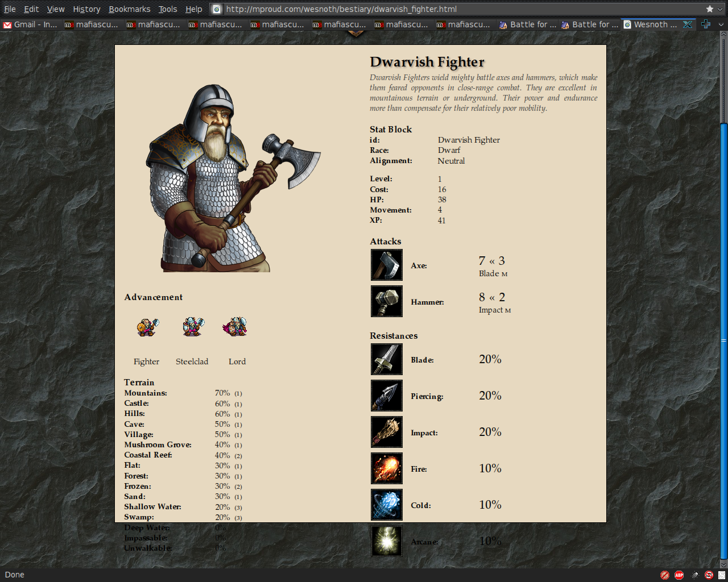Screen dimensions: 728x582
Task: Open a new tab with the plus icon
Action: [706, 24]
